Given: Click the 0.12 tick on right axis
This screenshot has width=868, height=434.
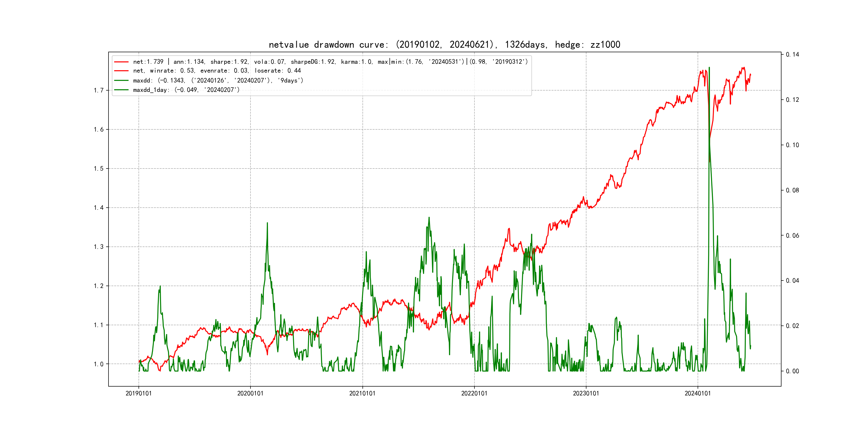Looking at the screenshot, I should click(x=792, y=100).
